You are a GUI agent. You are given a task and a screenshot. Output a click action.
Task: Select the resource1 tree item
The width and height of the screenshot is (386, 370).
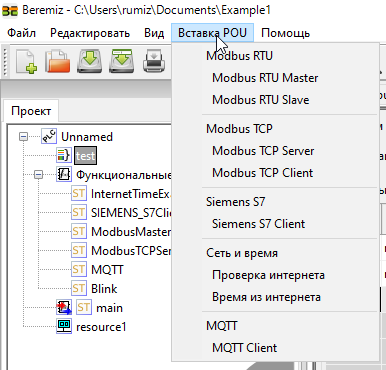pyautogui.click(x=101, y=327)
